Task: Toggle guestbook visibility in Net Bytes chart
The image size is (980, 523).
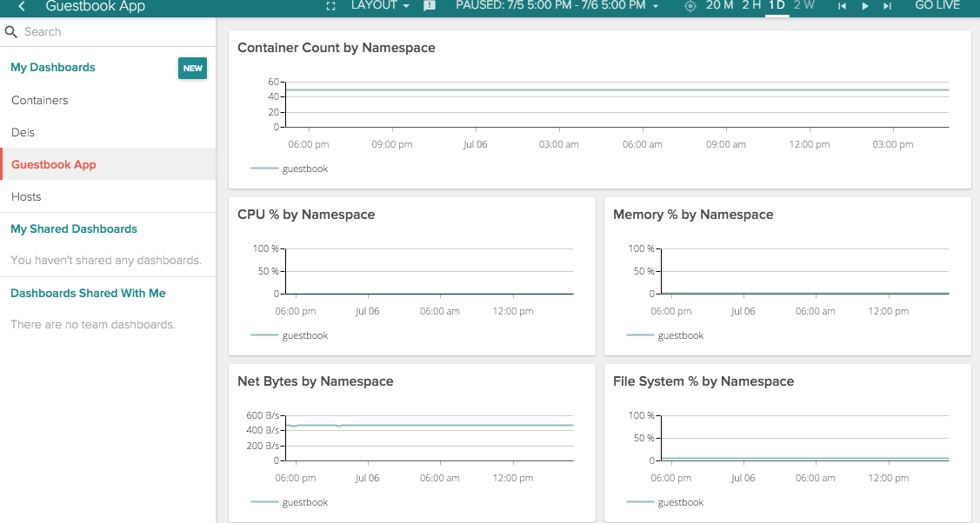Action: 296,502
